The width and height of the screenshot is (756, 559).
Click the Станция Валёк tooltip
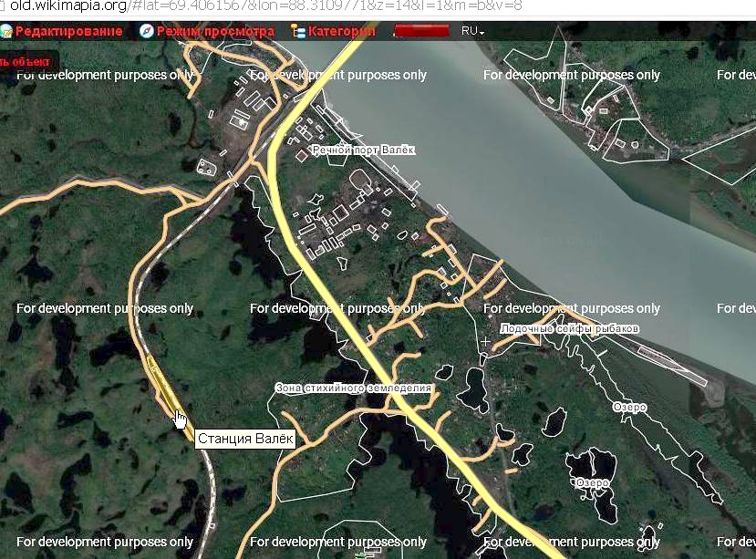coord(245,440)
